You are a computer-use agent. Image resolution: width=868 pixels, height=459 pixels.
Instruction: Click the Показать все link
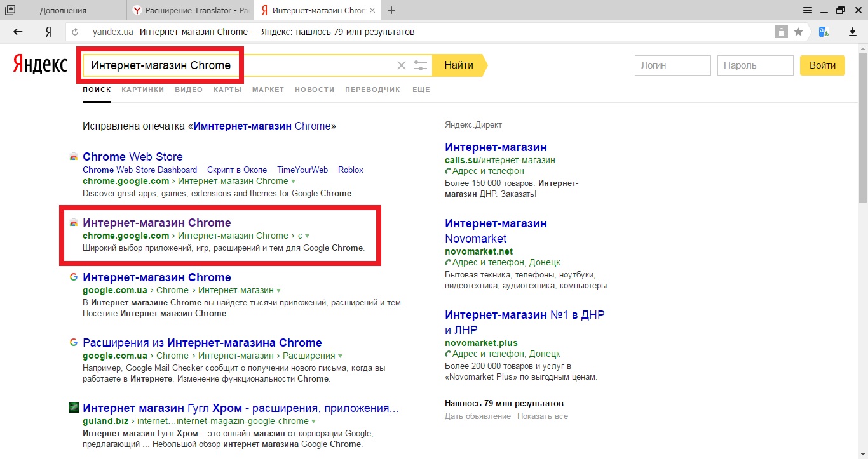click(543, 416)
